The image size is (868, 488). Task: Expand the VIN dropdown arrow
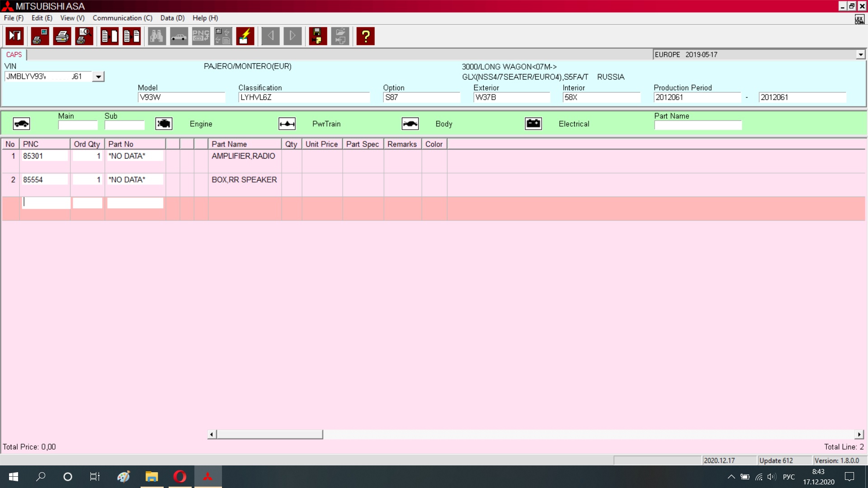pos(98,77)
